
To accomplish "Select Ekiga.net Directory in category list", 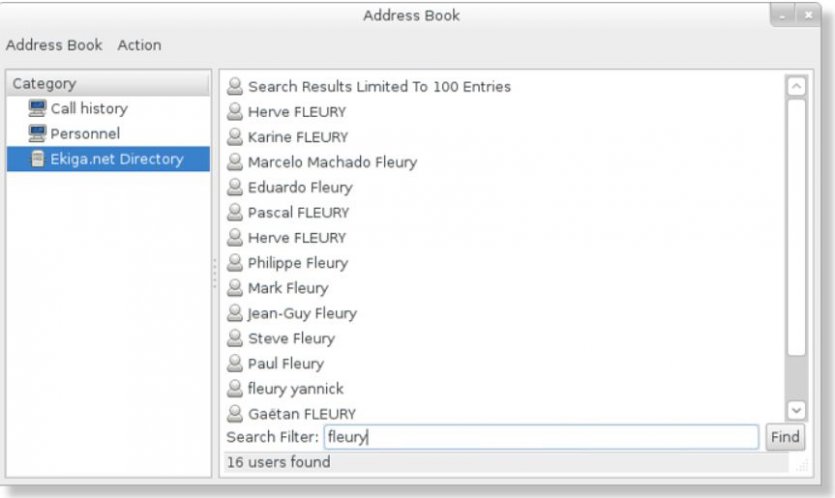I will [117, 159].
